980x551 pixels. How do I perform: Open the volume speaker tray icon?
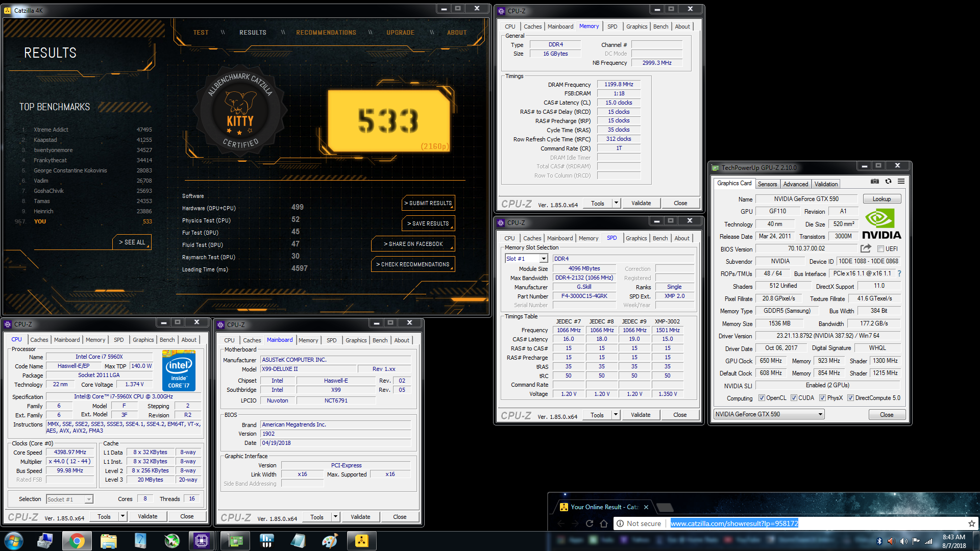[x=903, y=541]
